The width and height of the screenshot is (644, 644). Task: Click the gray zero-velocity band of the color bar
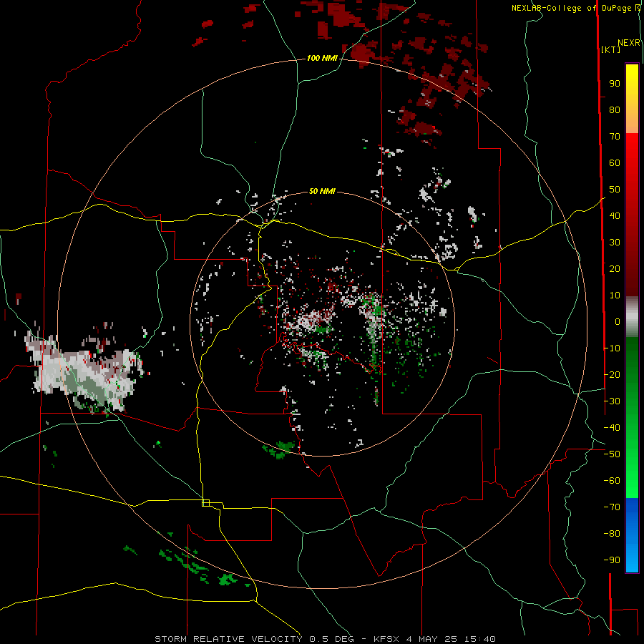[632, 317]
